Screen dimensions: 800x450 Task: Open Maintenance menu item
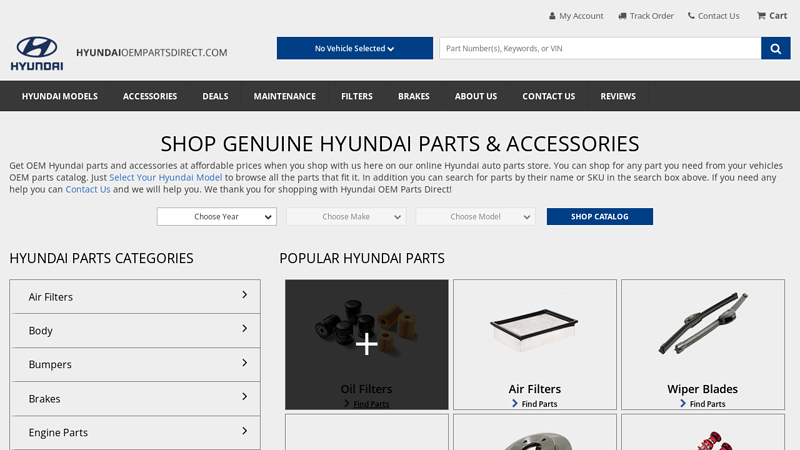285,96
